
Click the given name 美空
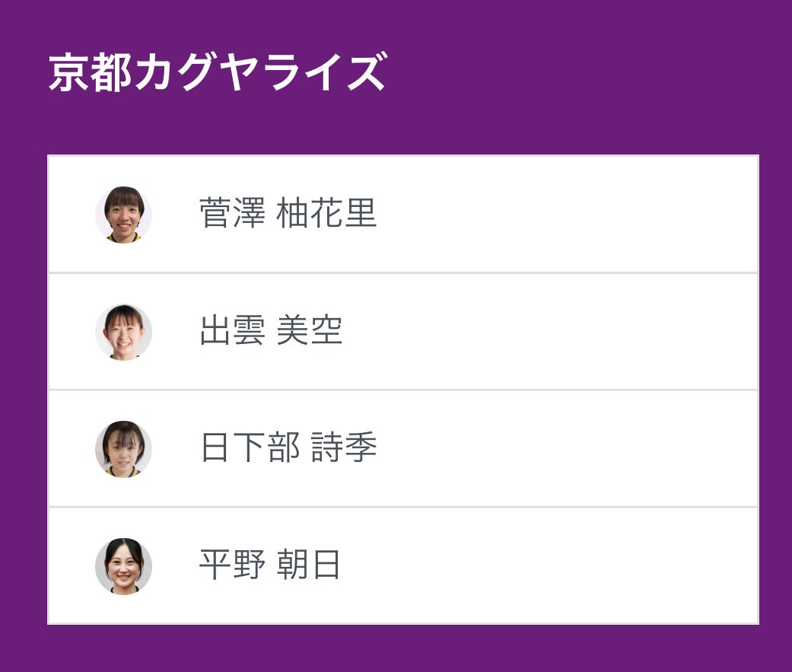[309, 331]
